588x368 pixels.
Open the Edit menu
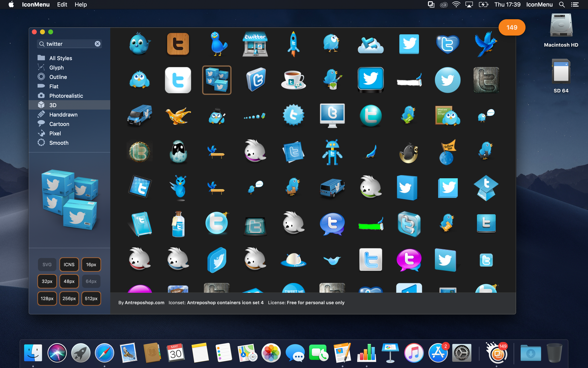pos(62,4)
